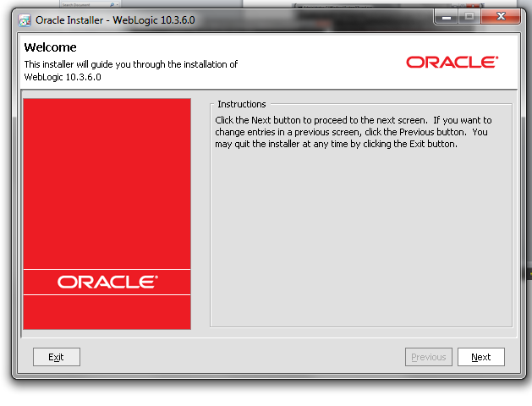Click the instruction text 'Click the Next button to proceed'
Viewport: 532px width, 406px height.
tap(321, 120)
